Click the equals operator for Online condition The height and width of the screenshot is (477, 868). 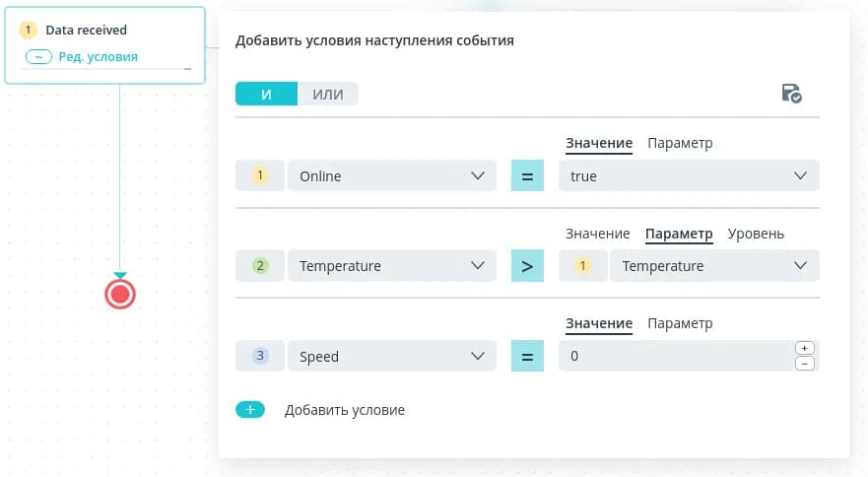[x=527, y=176]
